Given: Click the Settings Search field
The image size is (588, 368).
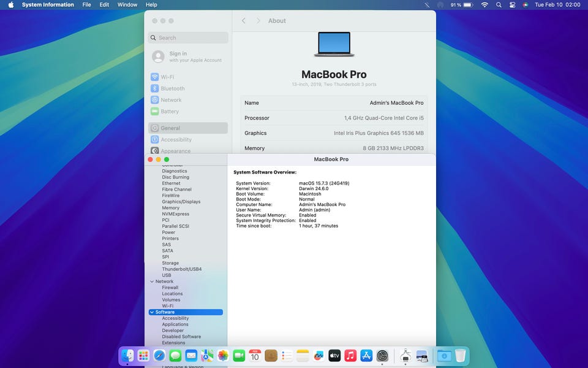Looking at the screenshot, I should pos(188,37).
